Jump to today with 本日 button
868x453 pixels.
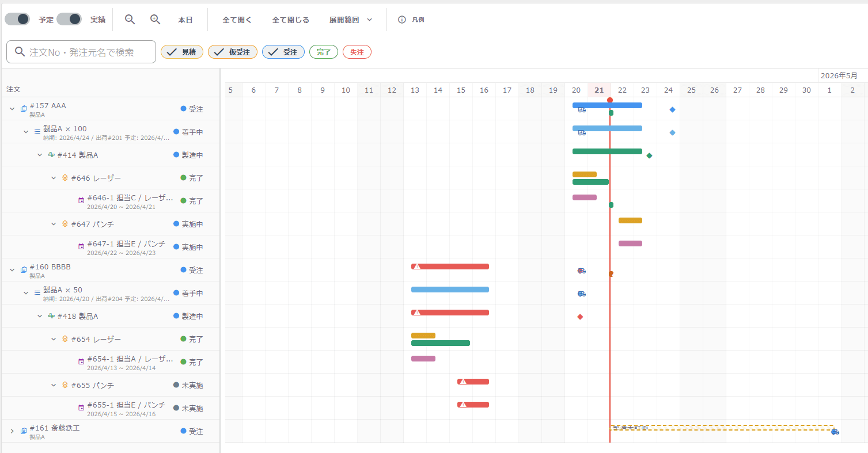tap(185, 20)
